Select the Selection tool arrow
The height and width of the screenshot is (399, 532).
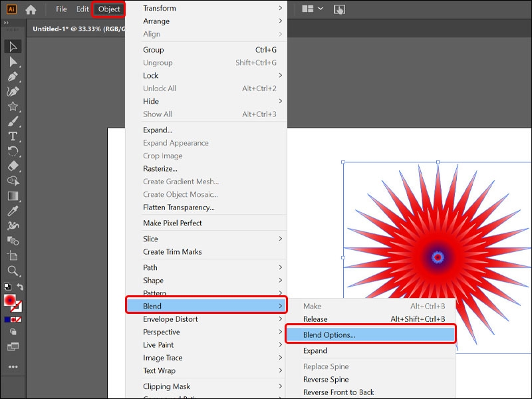coord(13,47)
